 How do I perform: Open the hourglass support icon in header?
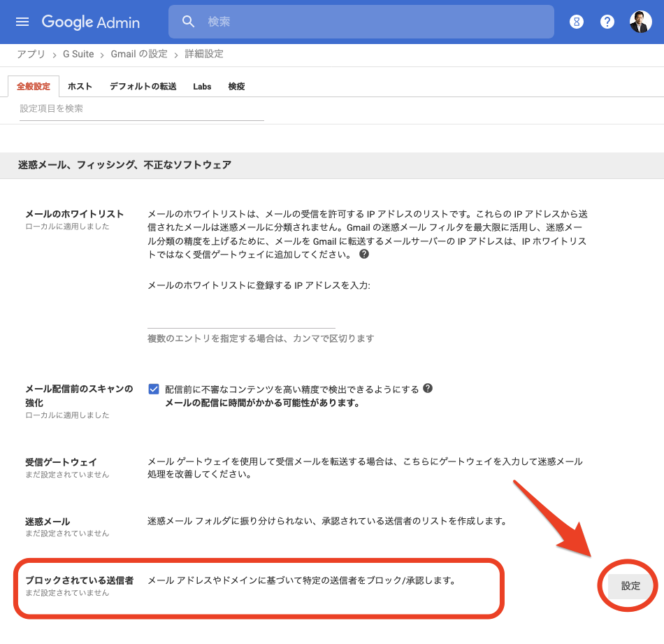point(577,22)
